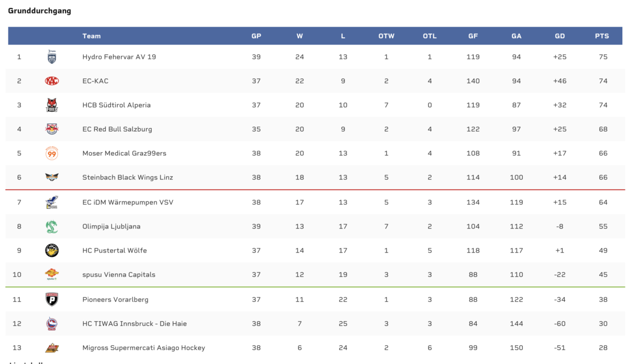Viewport: 628px width, 364px height.
Task: Click the Black Wings Linz logo
Action: (x=52, y=177)
